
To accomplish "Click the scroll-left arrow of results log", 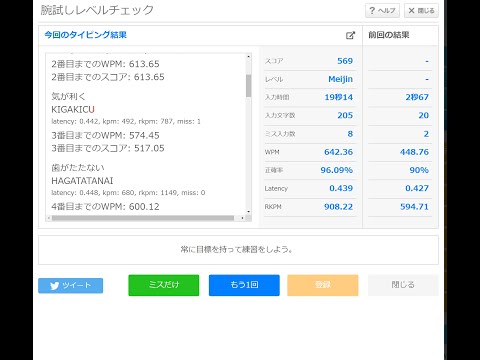I will [x=49, y=218].
